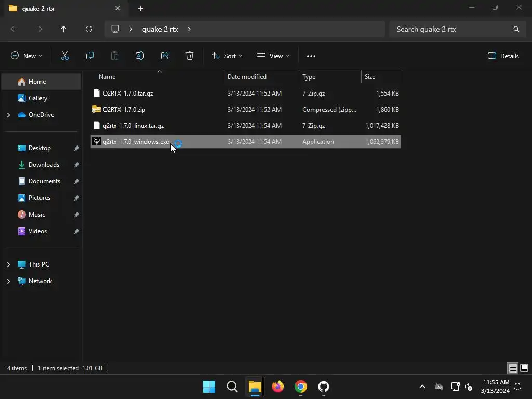
Task: Expand OneDrive in sidebar
Action: [8, 115]
